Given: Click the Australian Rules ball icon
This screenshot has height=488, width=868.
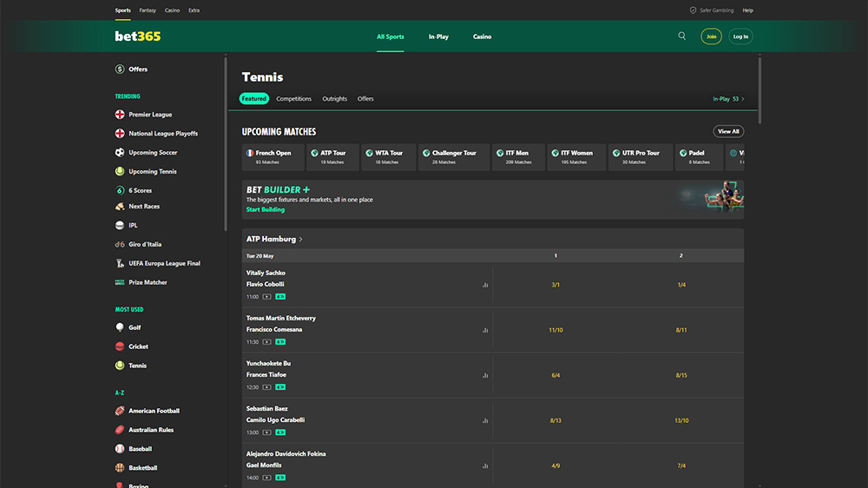Looking at the screenshot, I should (x=120, y=430).
